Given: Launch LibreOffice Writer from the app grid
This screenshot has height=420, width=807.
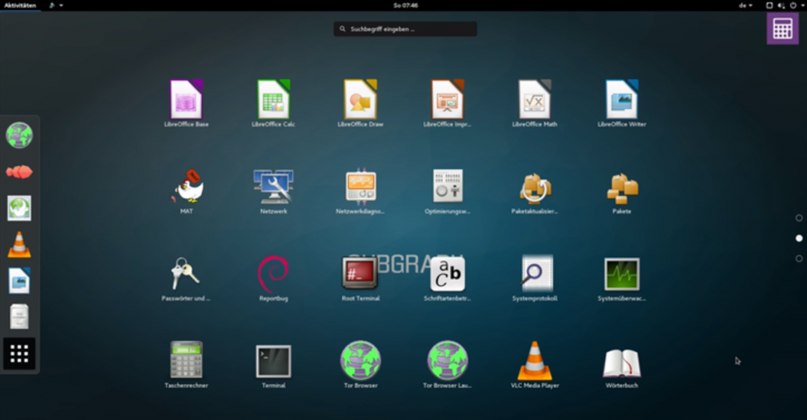Looking at the screenshot, I should 622,103.
